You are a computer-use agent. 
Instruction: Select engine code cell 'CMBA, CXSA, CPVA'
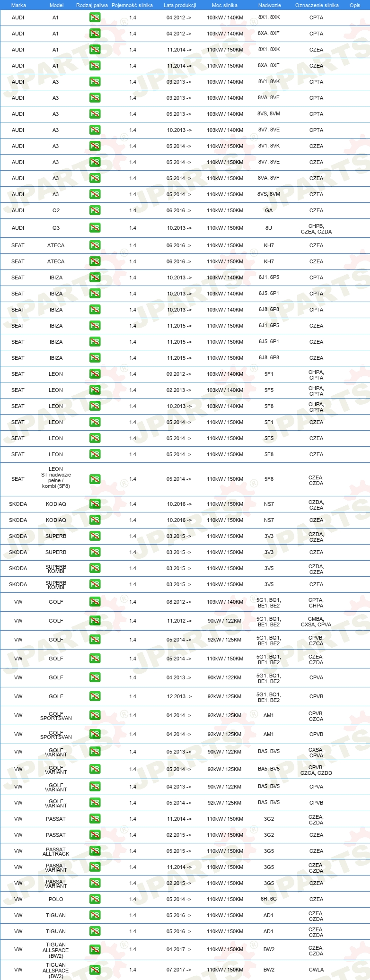tap(316, 622)
